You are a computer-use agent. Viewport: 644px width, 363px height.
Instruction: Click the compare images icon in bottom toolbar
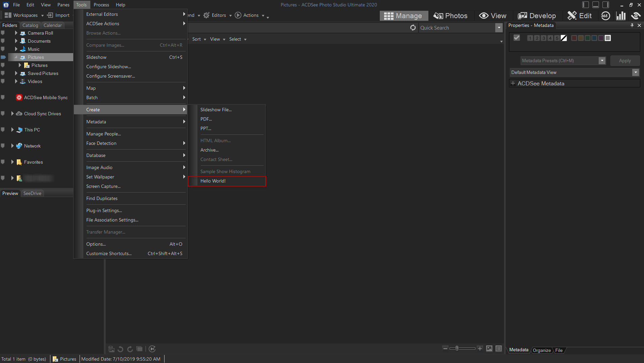[139, 349]
